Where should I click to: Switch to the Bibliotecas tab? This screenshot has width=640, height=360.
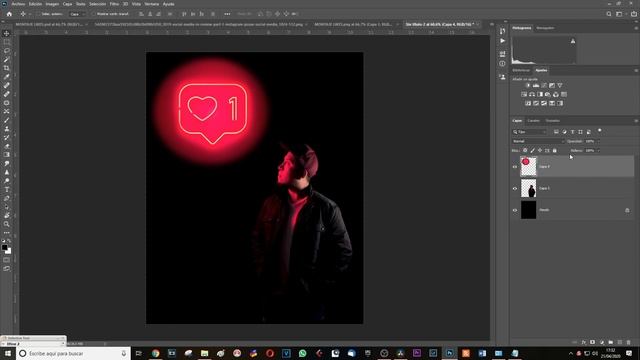click(521, 71)
